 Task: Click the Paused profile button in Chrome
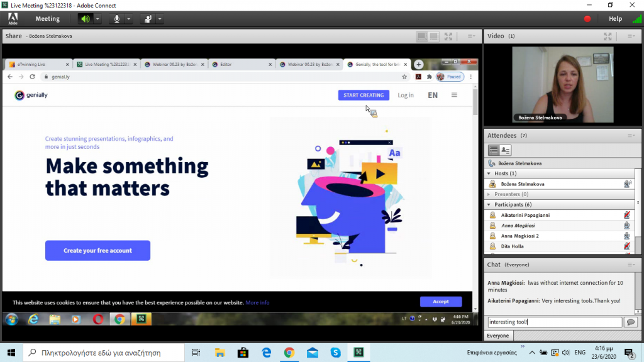pos(450,77)
